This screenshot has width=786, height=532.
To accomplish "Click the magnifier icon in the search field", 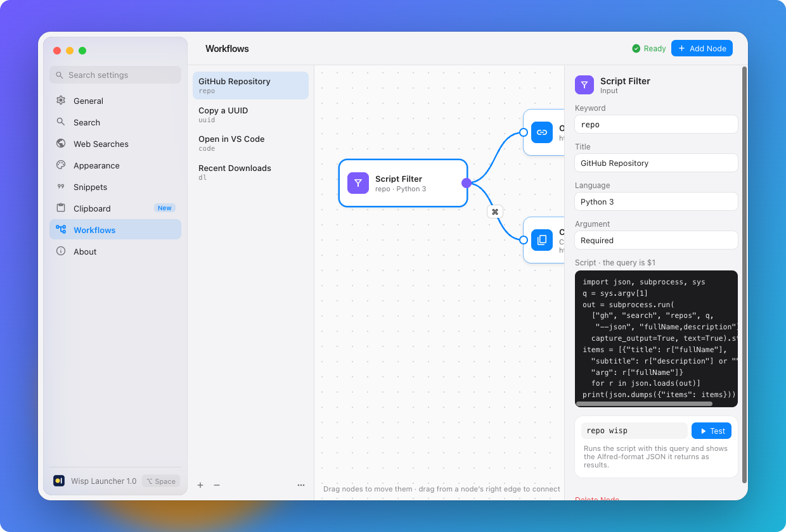I will pos(60,75).
